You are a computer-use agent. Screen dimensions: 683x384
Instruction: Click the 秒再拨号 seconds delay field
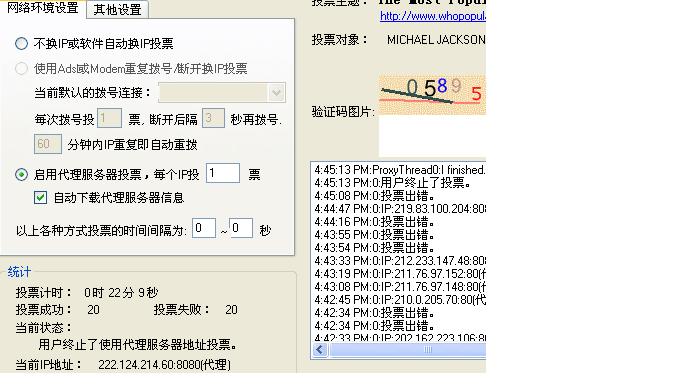(x=213, y=118)
